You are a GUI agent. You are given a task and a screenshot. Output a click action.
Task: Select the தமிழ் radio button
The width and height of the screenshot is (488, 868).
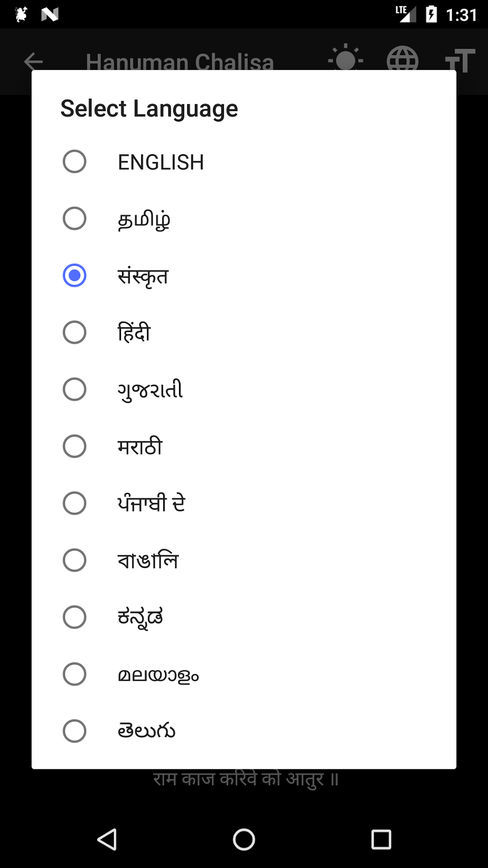coord(75,219)
